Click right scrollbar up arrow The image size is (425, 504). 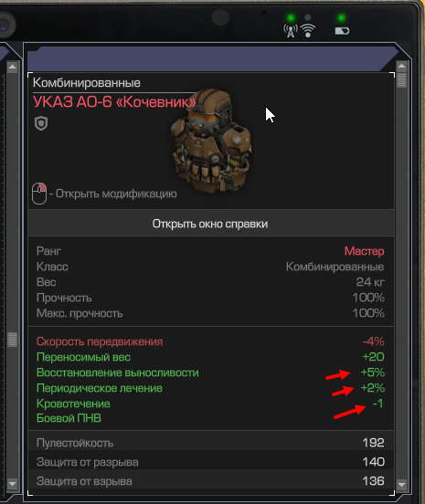(401, 67)
